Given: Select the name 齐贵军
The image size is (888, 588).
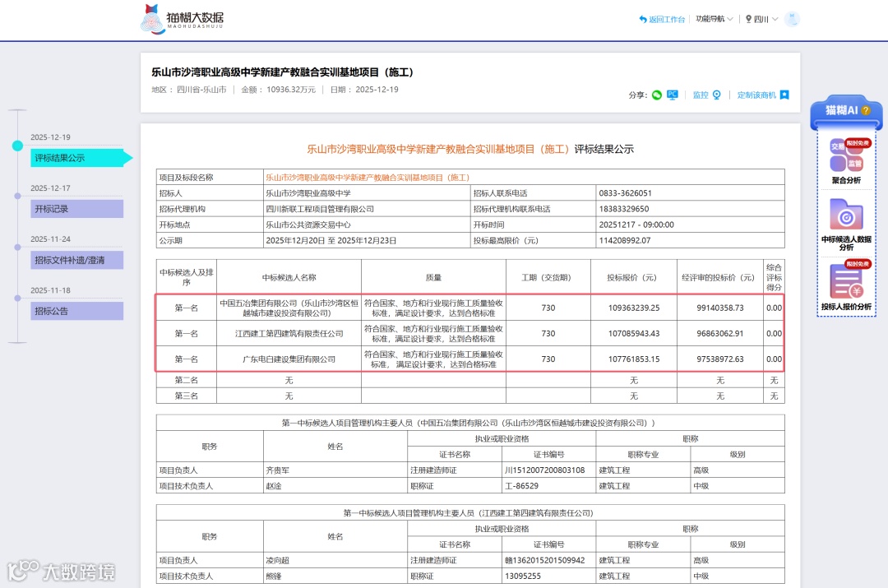Looking at the screenshot, I should pos(278,470).
